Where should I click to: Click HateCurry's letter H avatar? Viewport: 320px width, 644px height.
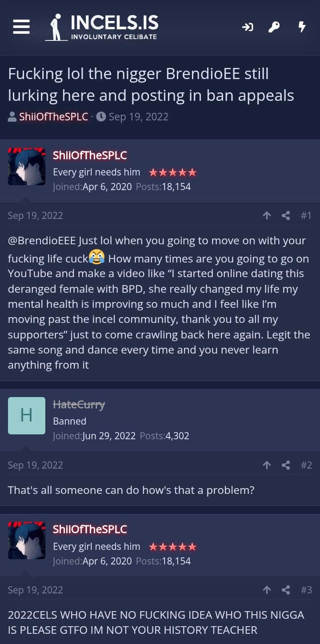[27, 416]
